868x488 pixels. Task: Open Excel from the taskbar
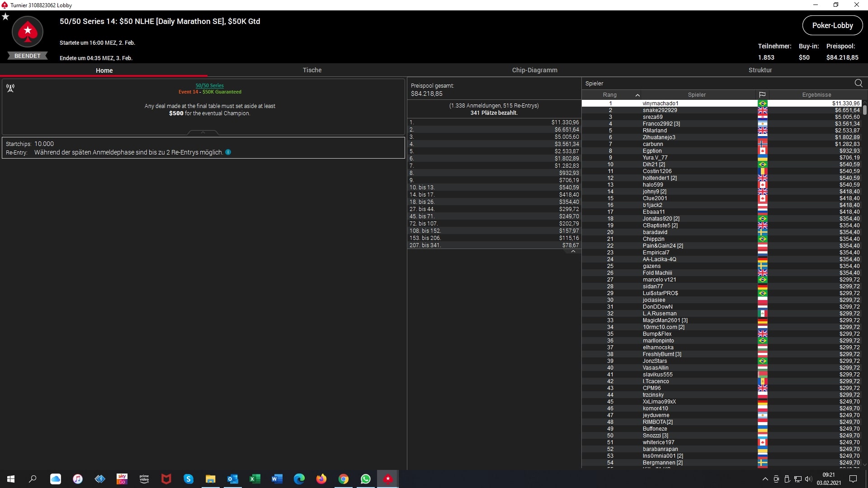click(x=255, y=479)
